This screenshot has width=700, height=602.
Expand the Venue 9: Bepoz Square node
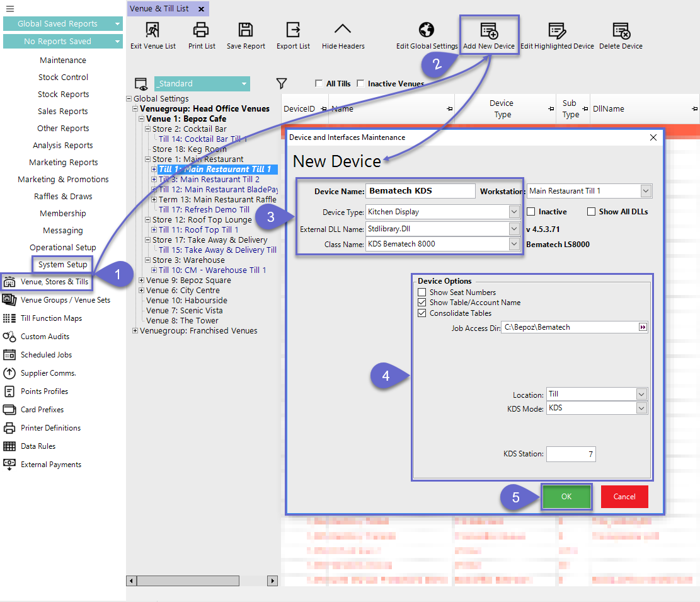click(x=141, y=281)
